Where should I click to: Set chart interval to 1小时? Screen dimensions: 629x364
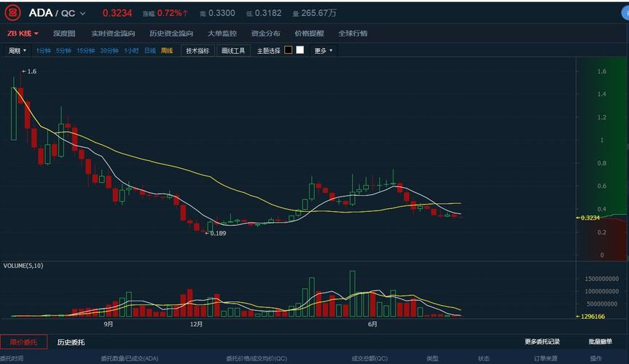tap(131, 50)
